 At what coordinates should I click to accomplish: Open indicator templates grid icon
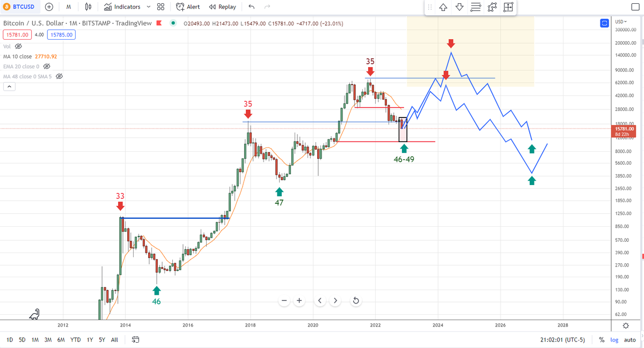click(x=160, y=7)
